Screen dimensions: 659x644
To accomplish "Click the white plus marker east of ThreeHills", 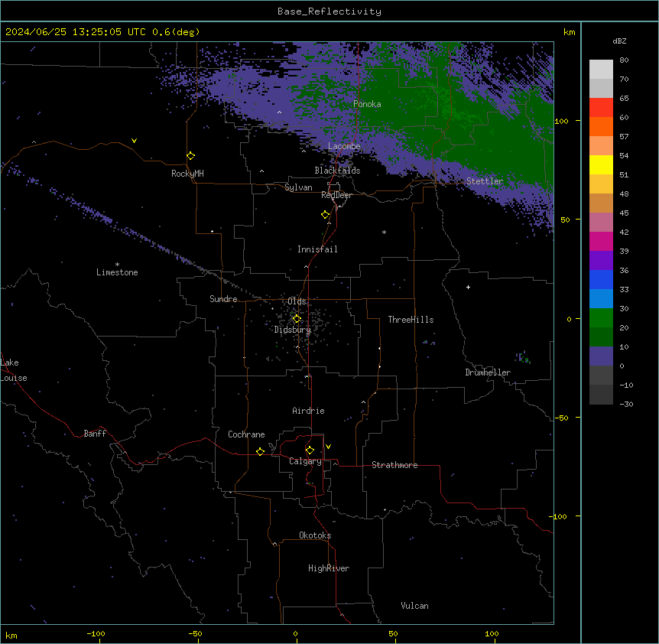I will click(x=468, y=287).
